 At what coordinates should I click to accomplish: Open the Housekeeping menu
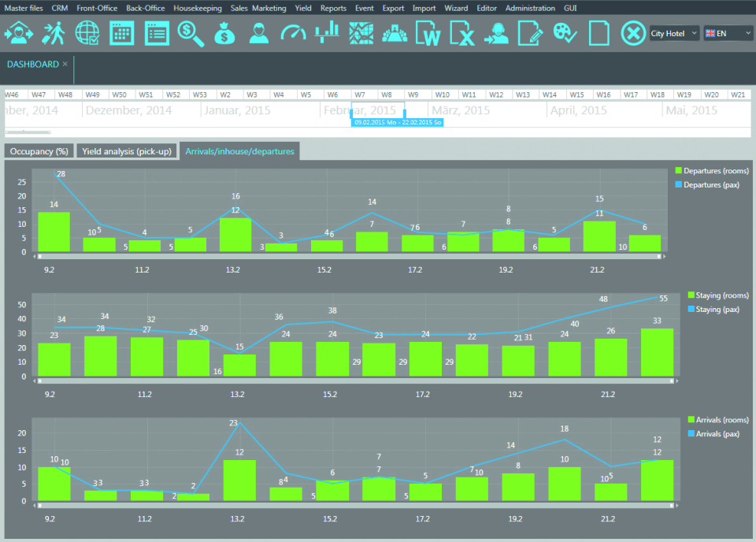click(x=198, y=8)
